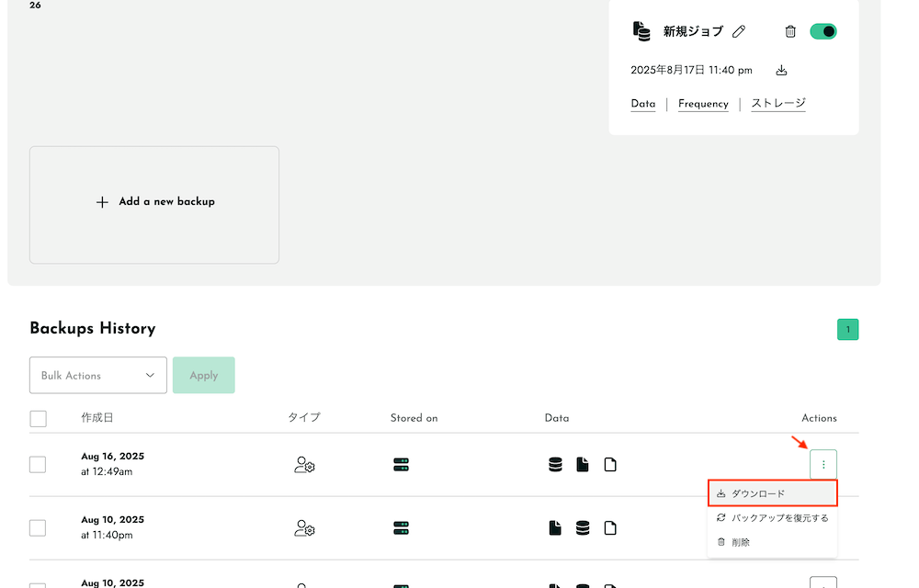
Task: Click the 作成日 column header
Action: pyautogui.click(x=96, y=418)
